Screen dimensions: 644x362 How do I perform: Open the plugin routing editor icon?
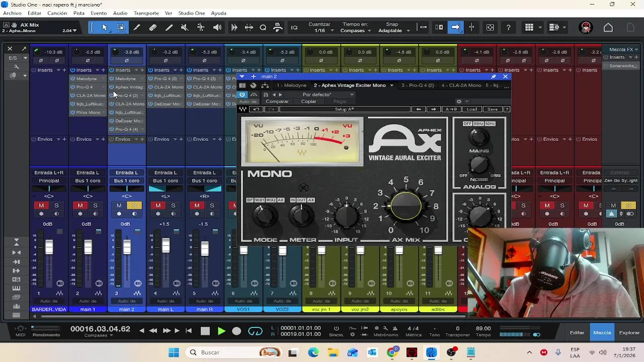pos(265,85)
